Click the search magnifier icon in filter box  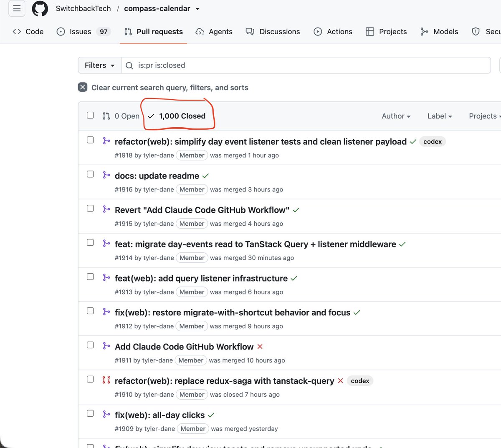pyautogui.click(x=129, y=65)
